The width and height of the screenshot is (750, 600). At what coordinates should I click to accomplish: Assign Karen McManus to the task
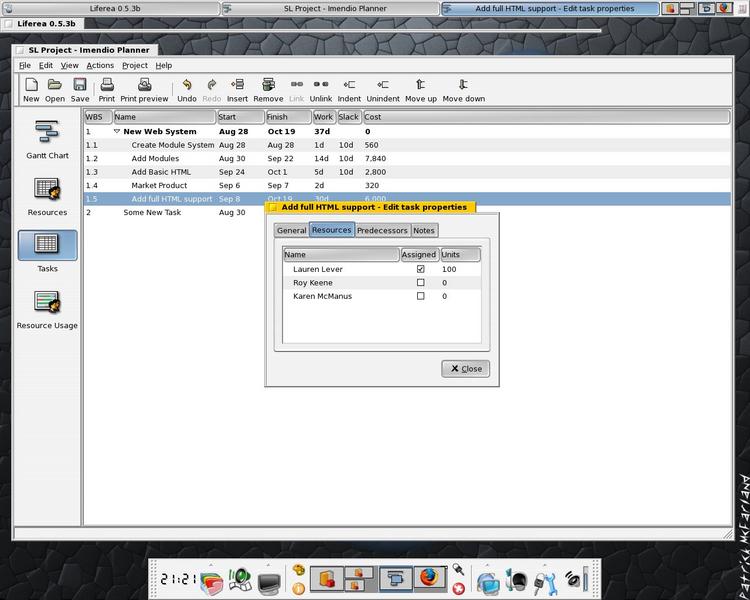(x=420, y=296)
